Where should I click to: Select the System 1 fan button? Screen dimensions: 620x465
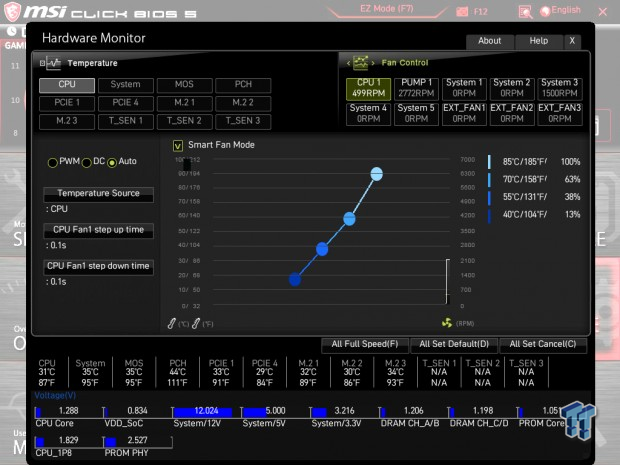pyautogui.click(x=464, y=89)
